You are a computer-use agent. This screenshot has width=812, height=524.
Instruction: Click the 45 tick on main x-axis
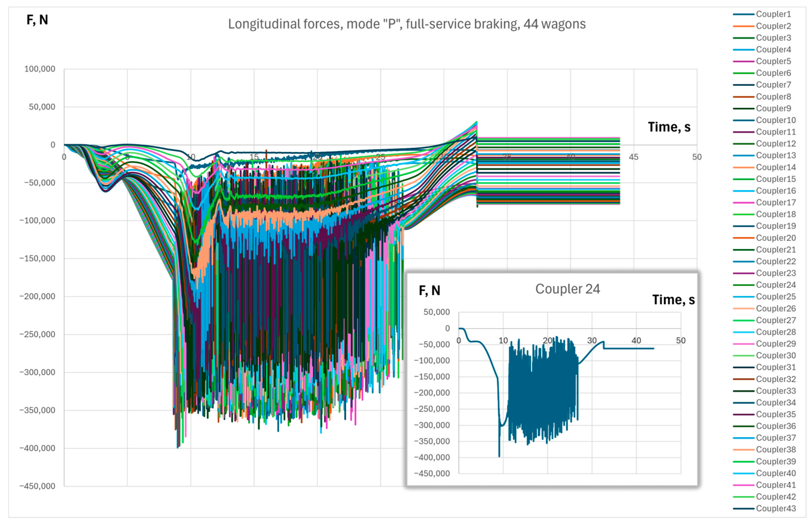tap(633, 157)
